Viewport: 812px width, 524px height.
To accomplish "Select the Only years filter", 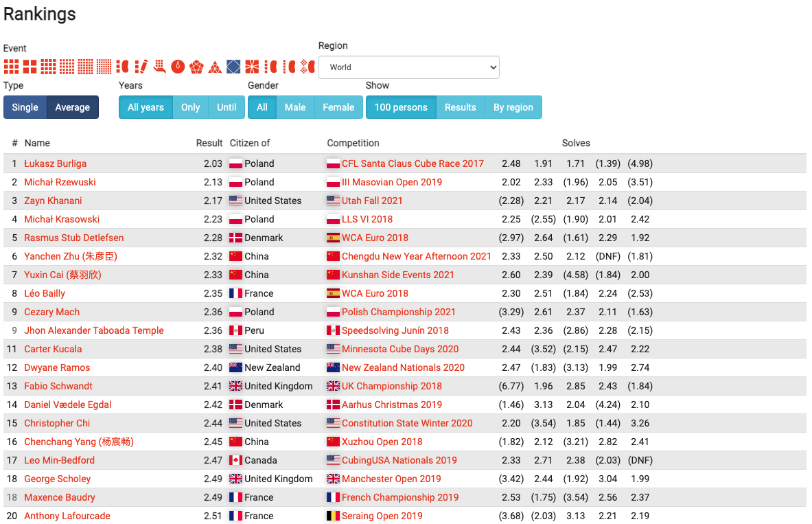I will pyautogui.click(x=190, y=107).
